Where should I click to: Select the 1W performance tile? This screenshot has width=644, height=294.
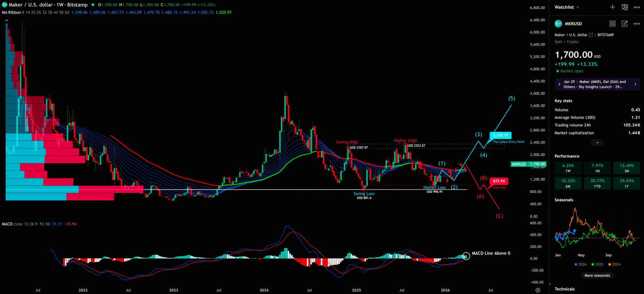568,168
